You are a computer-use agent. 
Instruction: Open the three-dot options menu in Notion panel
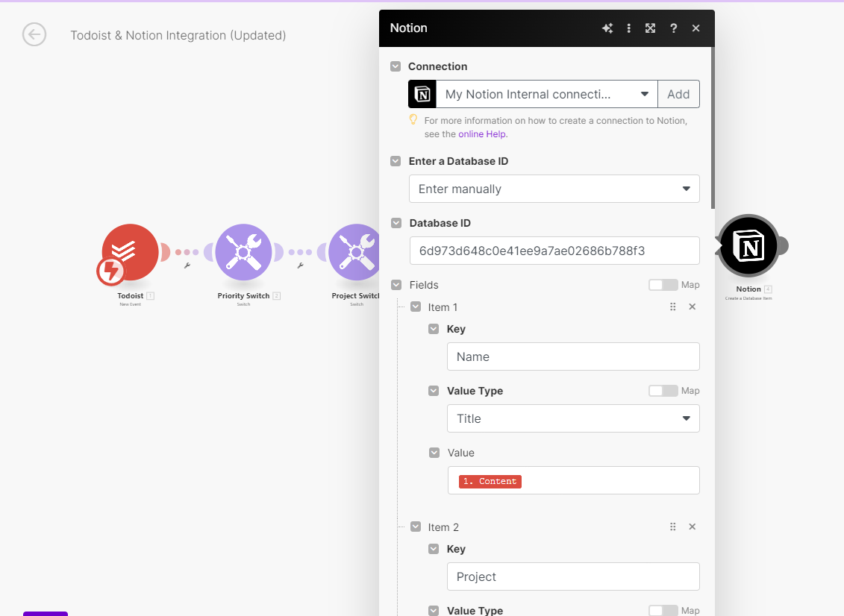(628, 28)
